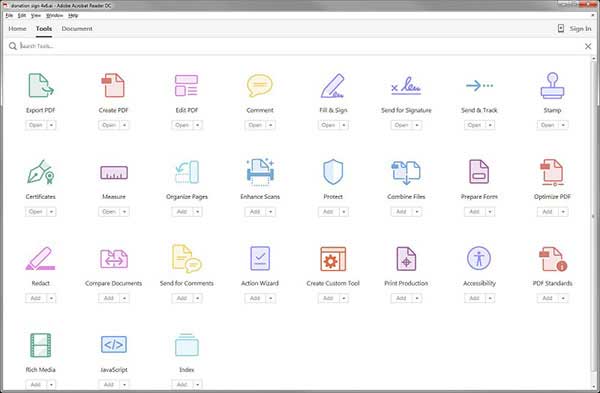Select the Stamp tool icon

click(552, 85)
